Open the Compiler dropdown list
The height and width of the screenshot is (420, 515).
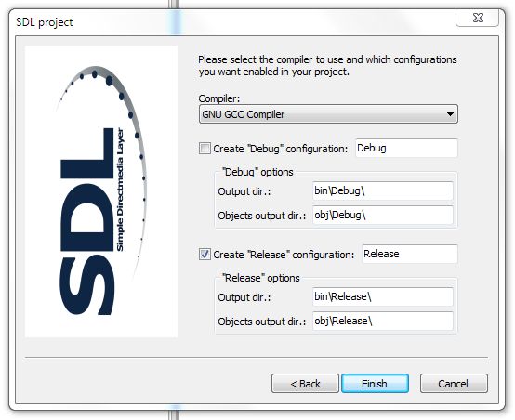(x=328, y=114)
